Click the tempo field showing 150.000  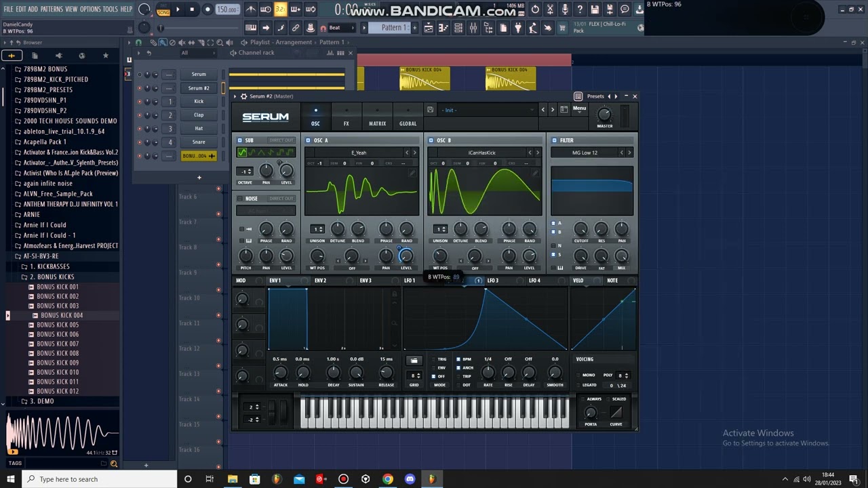[x=227, y=9]
